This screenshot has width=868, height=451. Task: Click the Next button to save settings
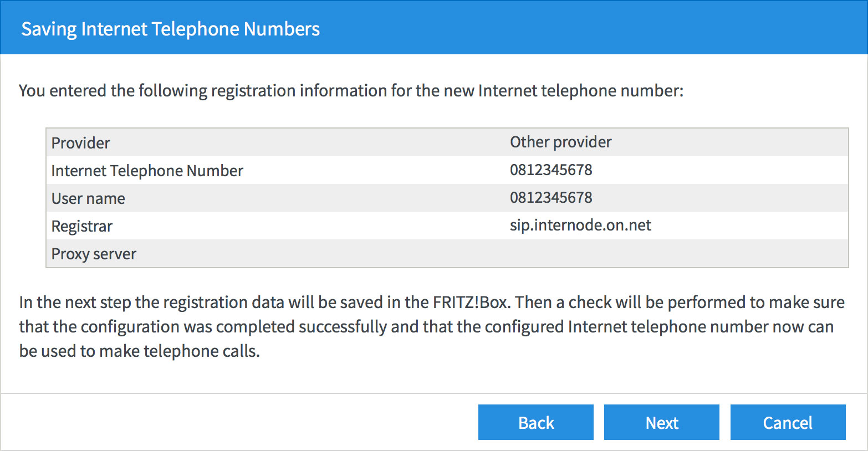(661, 422)
